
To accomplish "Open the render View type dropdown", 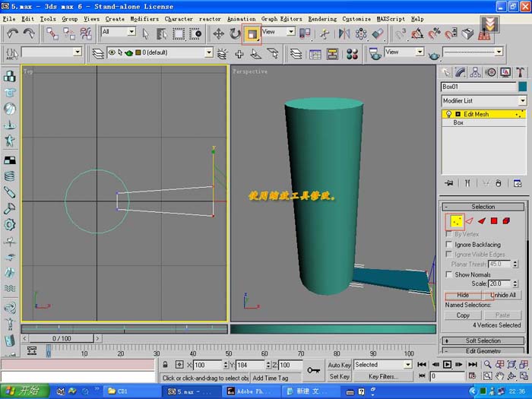I will click(404, 52).
